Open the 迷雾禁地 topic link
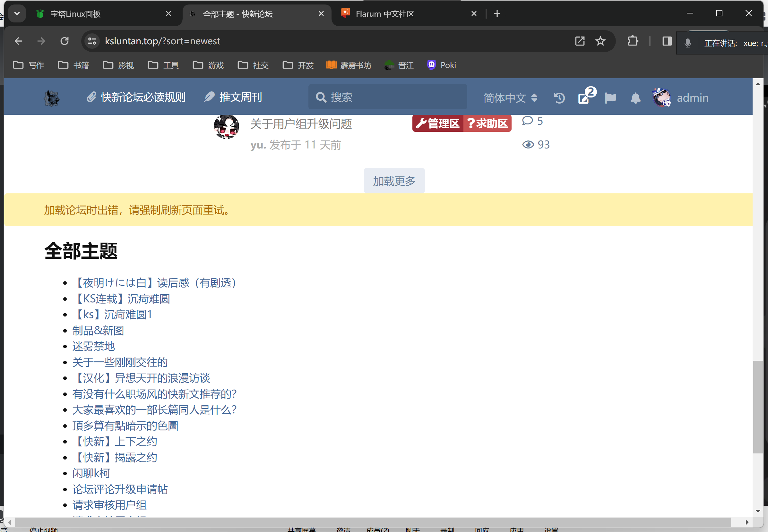The width and height of the screenshot is (768, 532). pos(94,346)
